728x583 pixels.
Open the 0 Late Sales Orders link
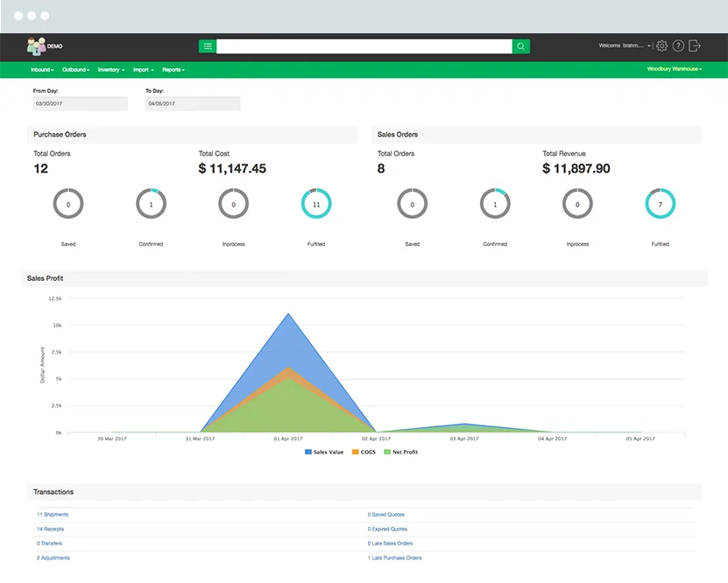390,543
